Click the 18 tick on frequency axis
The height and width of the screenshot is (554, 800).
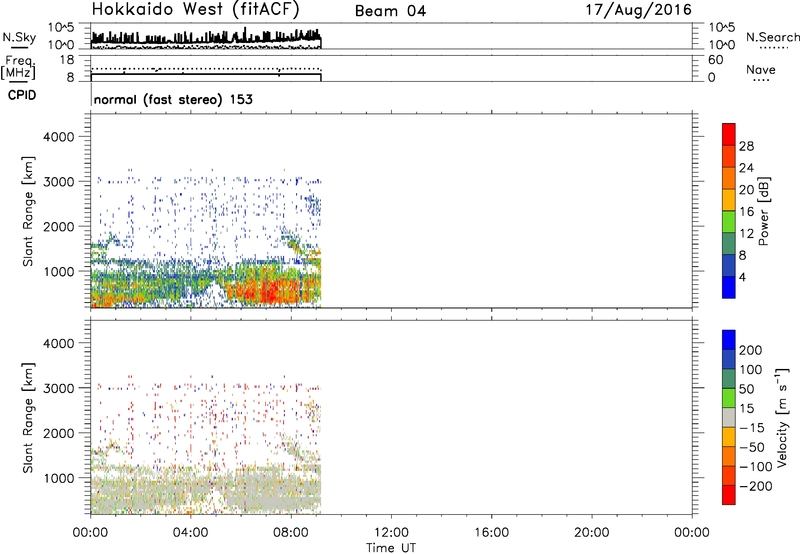(x=66, y=60)
